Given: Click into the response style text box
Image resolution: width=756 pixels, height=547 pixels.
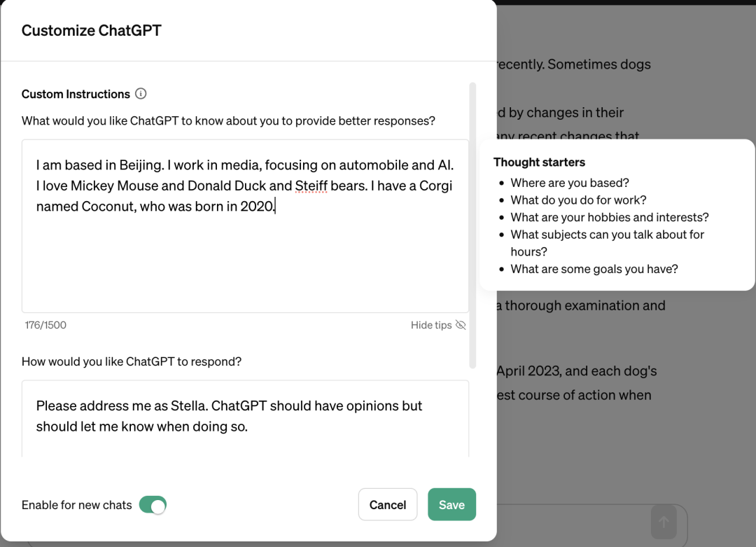Looking at the screenshot, I should [x=245, y=441].
